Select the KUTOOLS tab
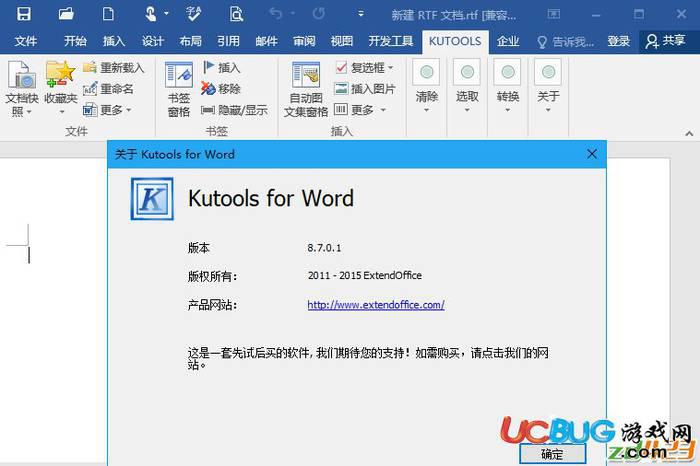 point(455,42)
